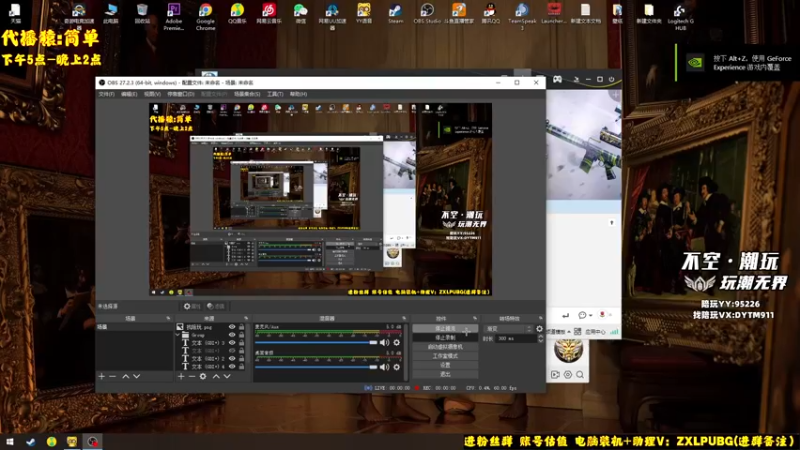Viewport: 800px width, 450px height.
Task: Click the stop streaming button
Action: coord(445,329)
